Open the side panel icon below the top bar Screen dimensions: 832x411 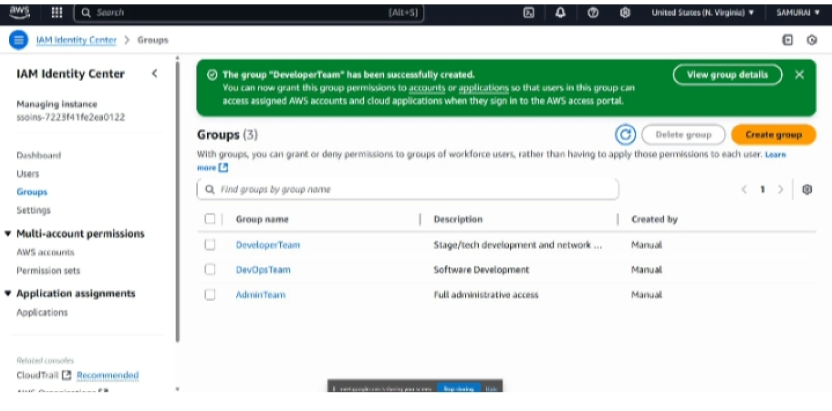(x=788, y=40)
